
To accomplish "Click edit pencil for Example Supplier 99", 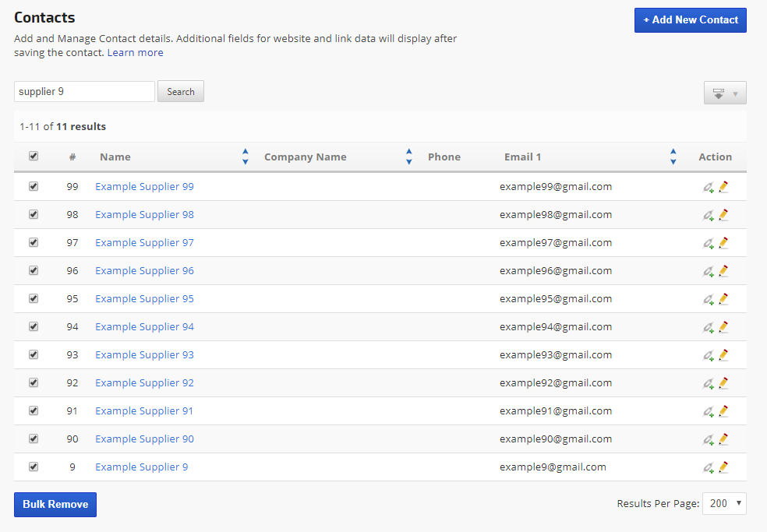I will [723, 187].
